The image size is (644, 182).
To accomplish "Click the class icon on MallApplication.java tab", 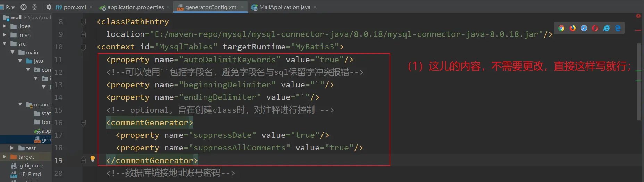I will [x=254, y=7].
